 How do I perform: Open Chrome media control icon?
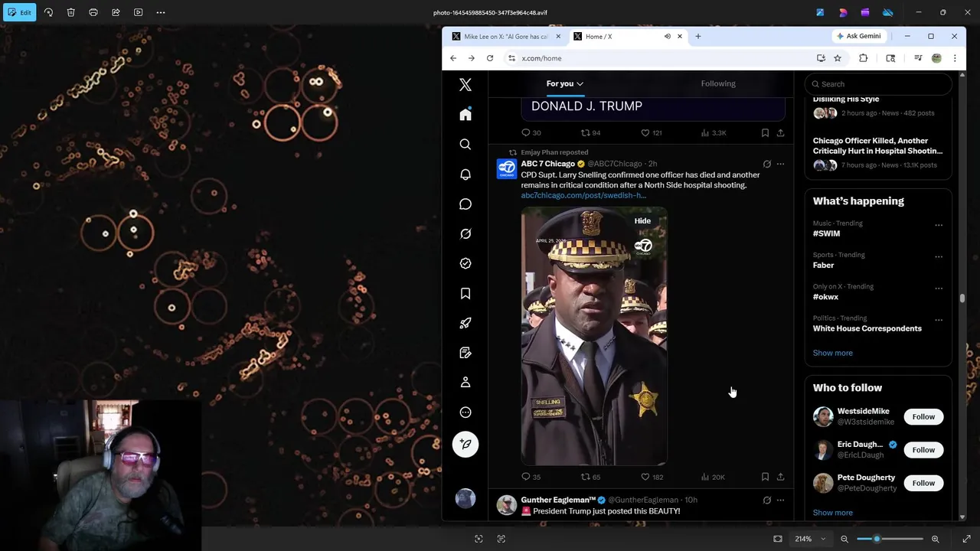[x=918, y=58]
